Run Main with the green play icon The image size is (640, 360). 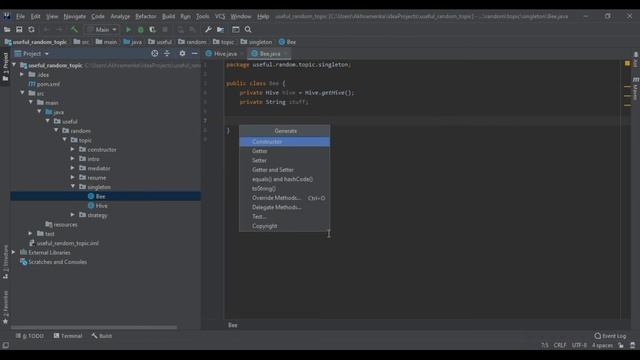coord(128,29)
